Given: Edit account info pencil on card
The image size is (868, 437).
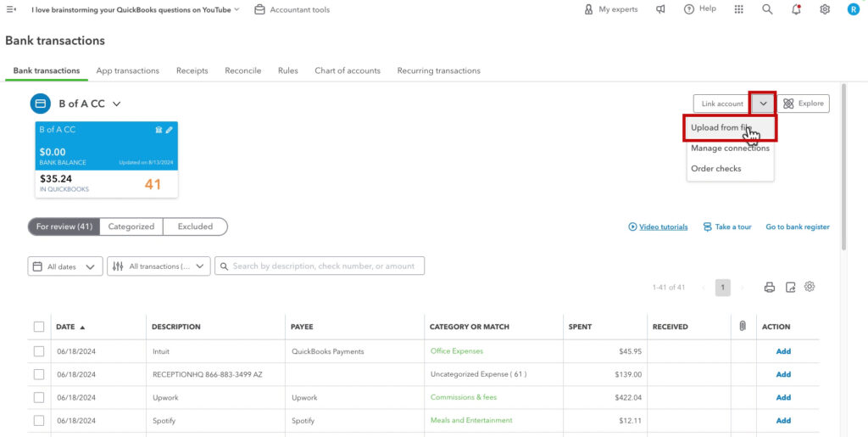Looking at the screenshot, I should pyautogui.click(x=169, y=130).
